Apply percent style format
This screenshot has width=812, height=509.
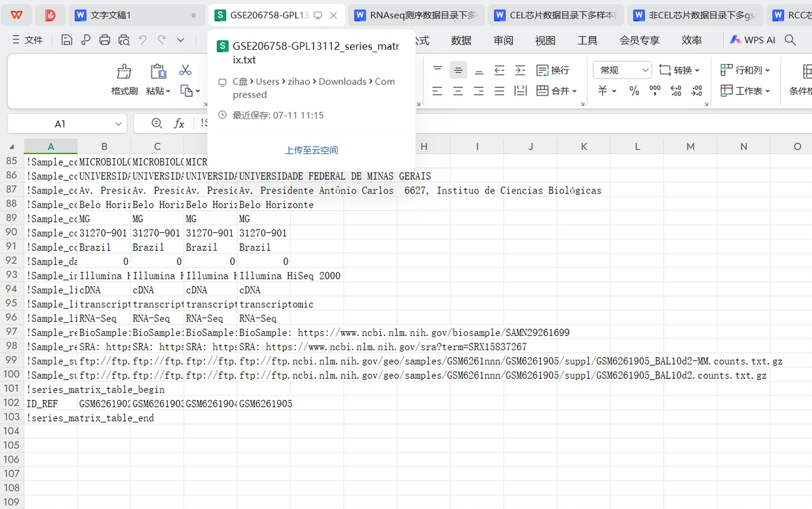634,91
